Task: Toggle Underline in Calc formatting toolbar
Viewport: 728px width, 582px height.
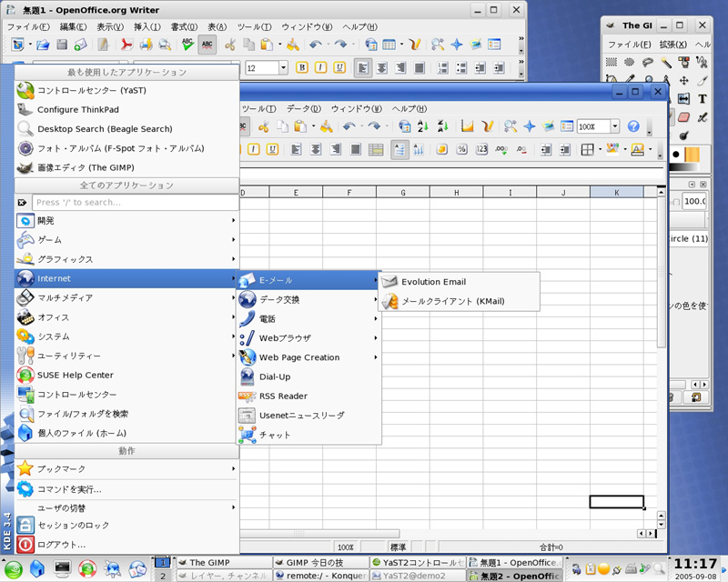Action: [272, 149]
